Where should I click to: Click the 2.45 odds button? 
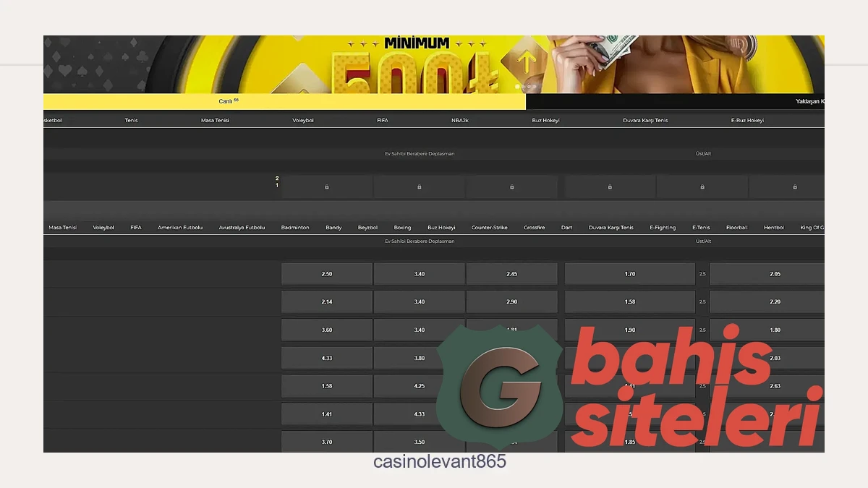(x=511, y=274)
